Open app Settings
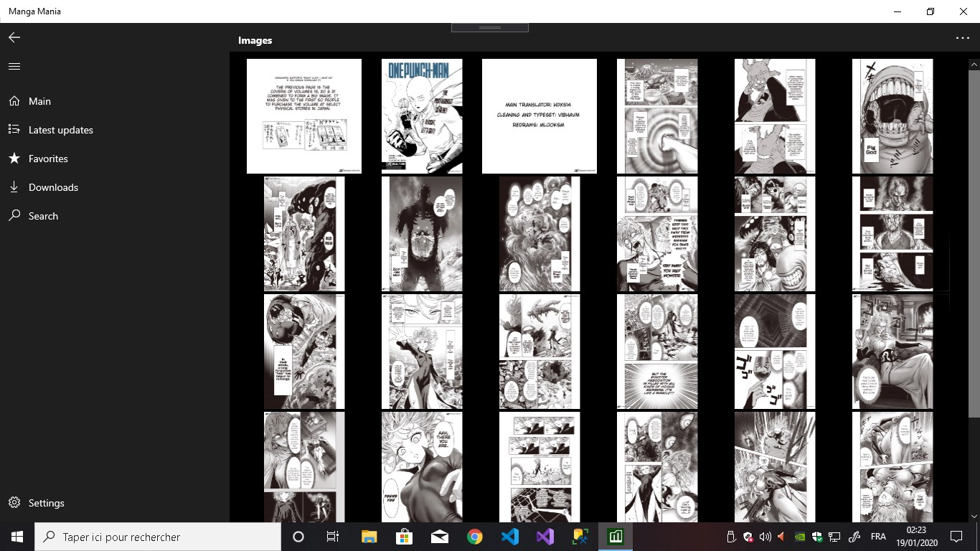 click(115, 503)
